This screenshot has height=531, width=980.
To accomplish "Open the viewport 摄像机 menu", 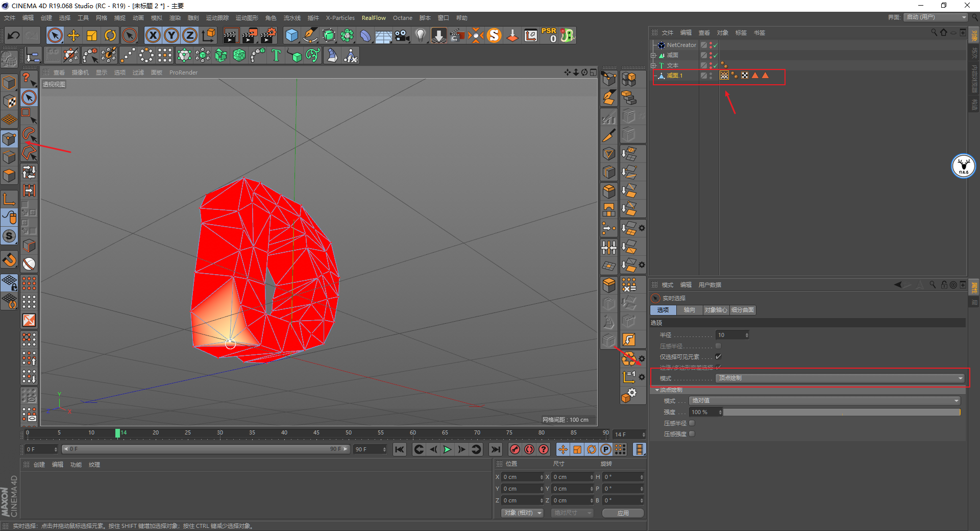I will tap(80, 73).
